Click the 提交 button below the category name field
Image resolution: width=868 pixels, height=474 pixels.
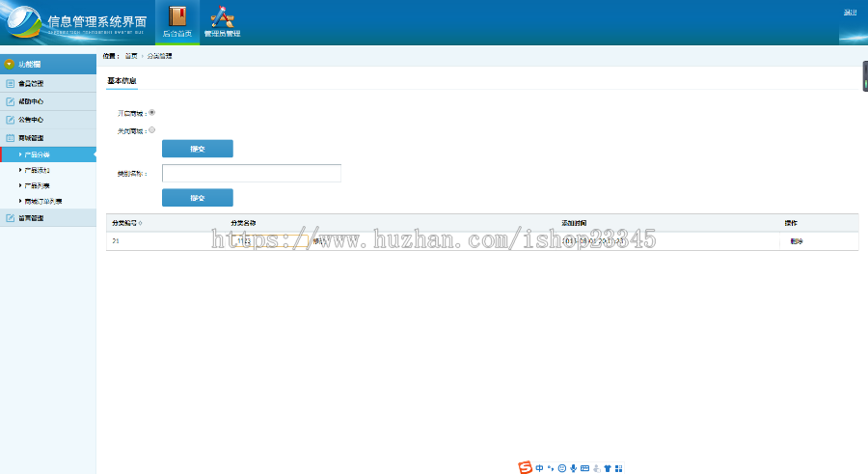coord(198,197)
